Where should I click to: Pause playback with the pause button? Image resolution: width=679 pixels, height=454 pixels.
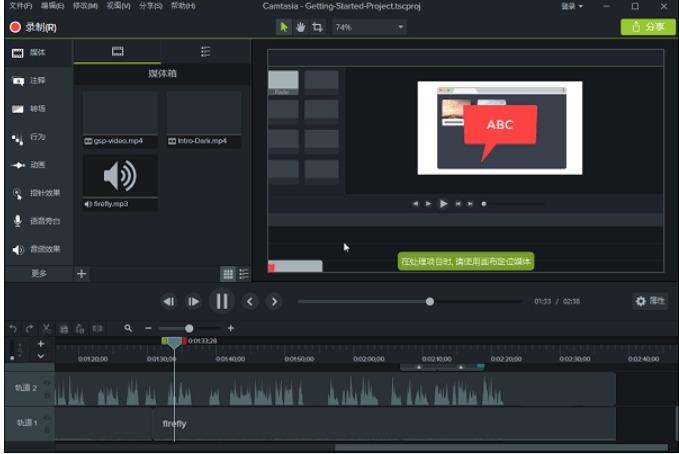(x=222, y=301)
